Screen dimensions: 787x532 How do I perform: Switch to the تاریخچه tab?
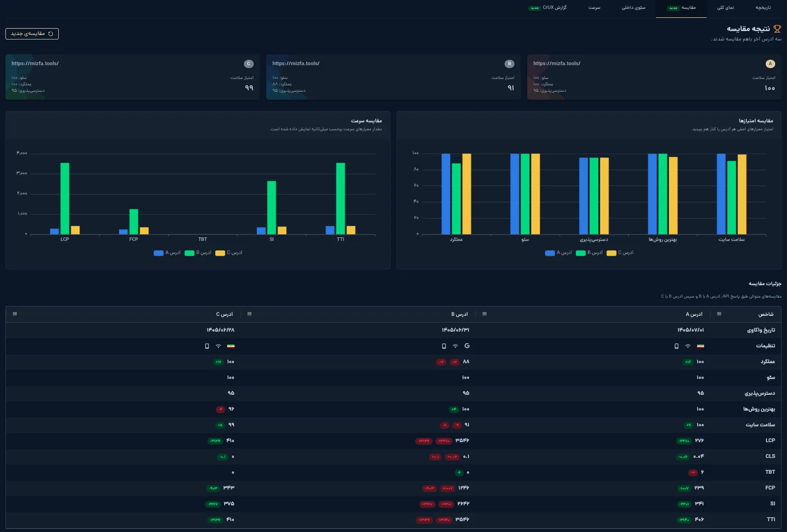pos(763,8)
